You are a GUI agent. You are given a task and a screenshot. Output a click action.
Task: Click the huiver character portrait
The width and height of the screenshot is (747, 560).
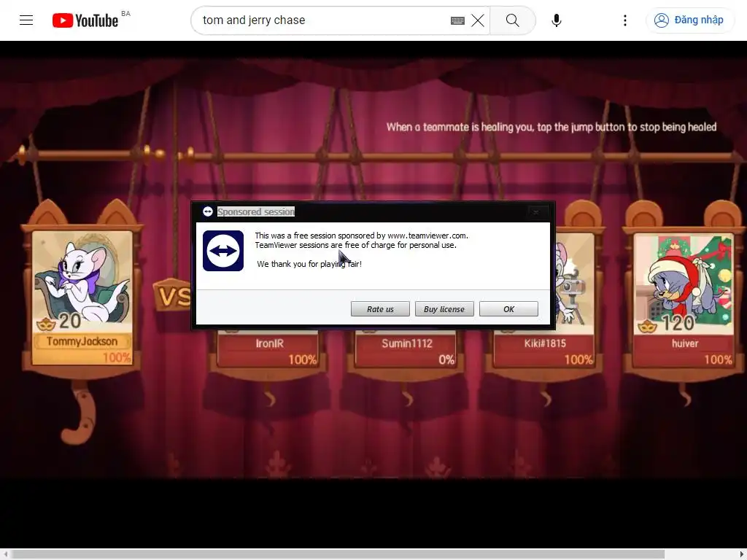pos(683,284)
